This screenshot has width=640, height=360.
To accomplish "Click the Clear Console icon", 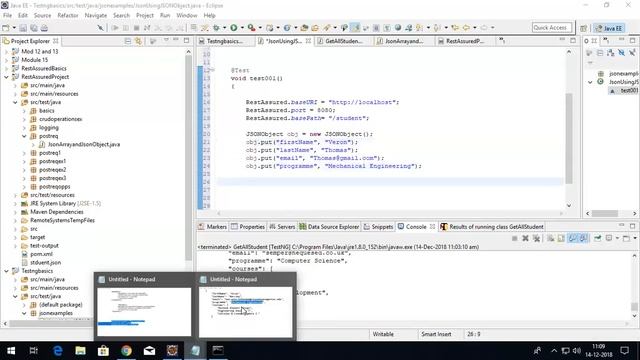I will (x=550, y=238).
